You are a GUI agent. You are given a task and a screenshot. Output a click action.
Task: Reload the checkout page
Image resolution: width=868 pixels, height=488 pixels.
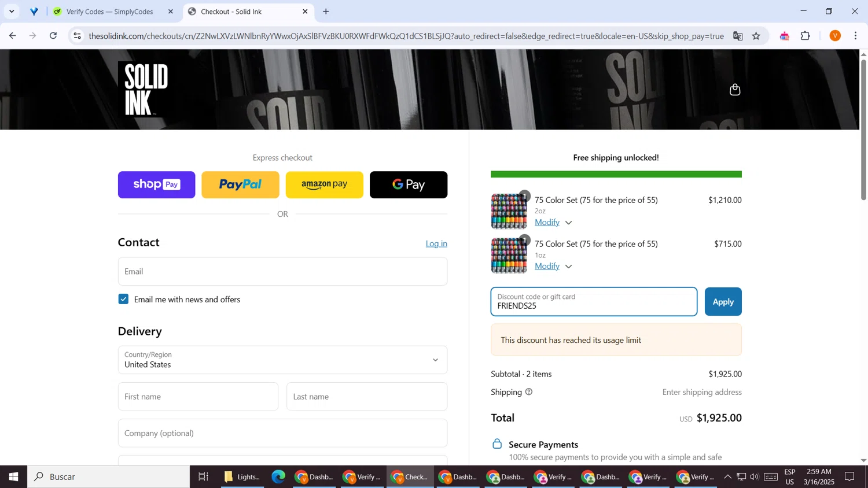[x=53, y=36]
